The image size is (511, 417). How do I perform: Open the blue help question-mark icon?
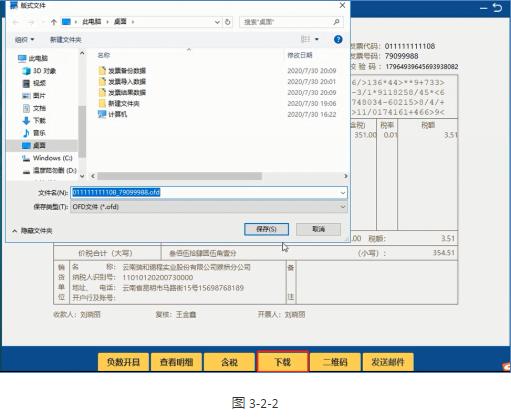(338, 39)
